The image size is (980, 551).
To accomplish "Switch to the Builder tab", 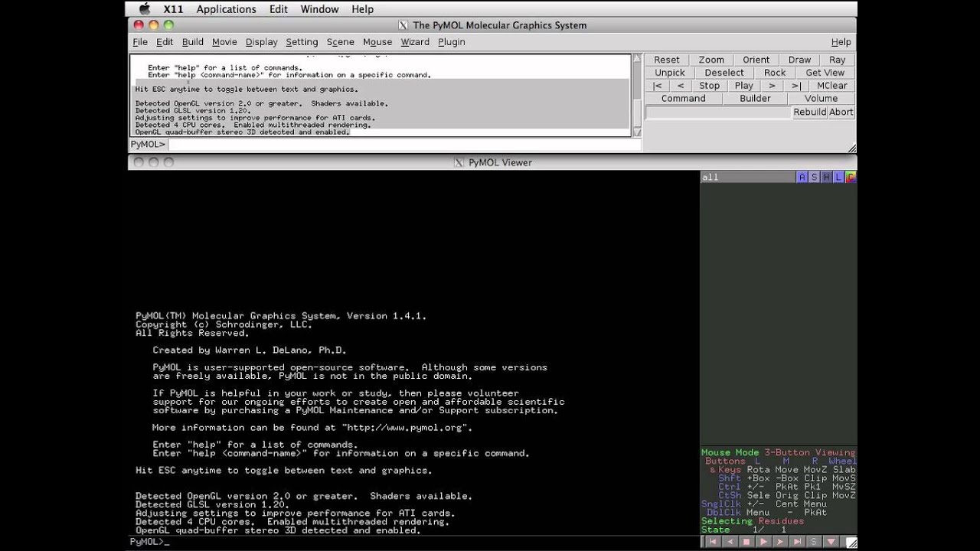I will click(x=755, y=98).
